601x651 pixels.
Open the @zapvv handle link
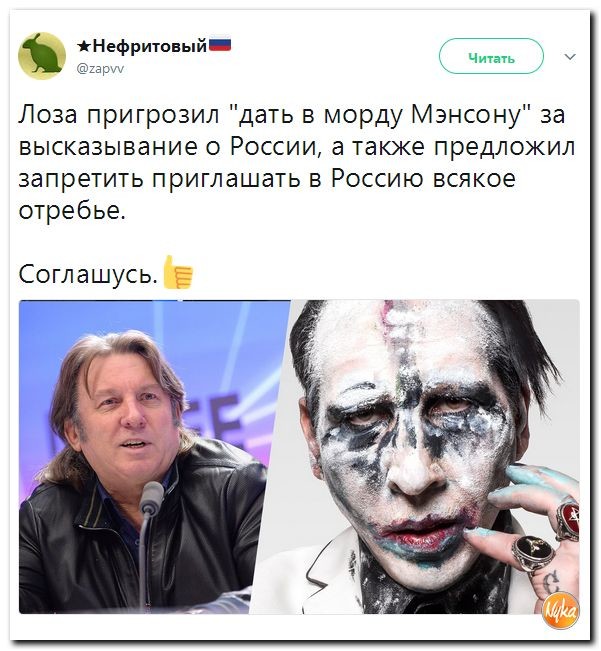[100, 69]
